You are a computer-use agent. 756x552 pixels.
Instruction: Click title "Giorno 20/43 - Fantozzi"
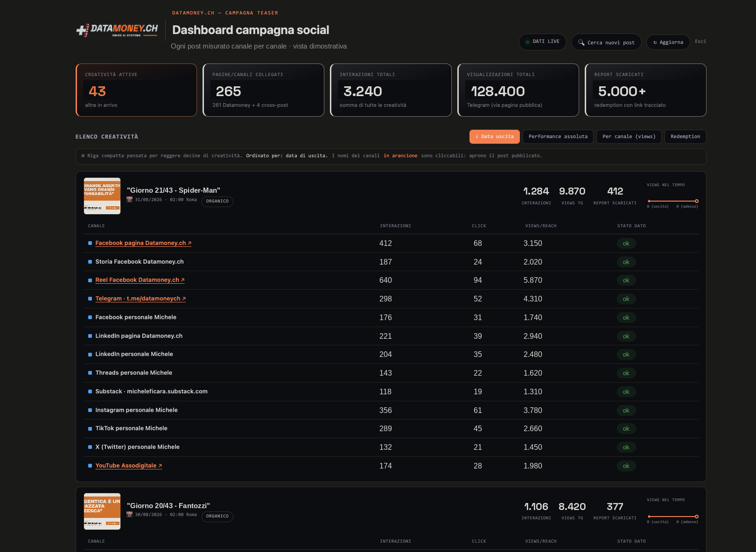[168, 506]
